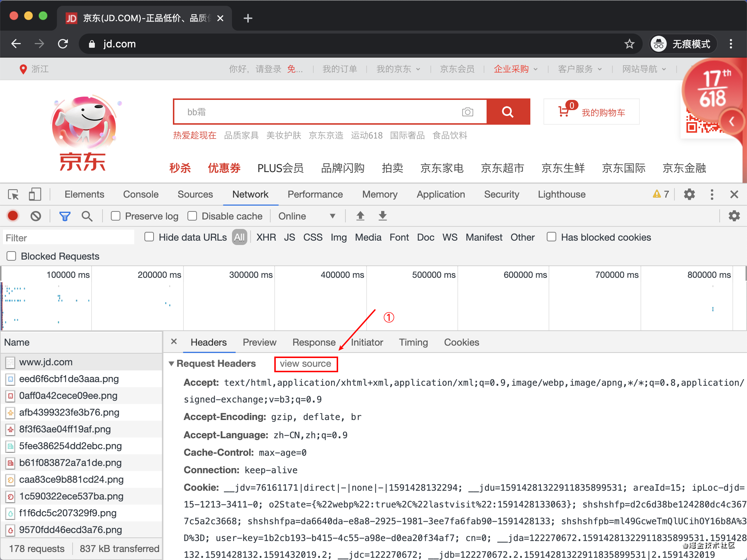Open DevTools settings gear
Screen dimensions: 747x560
coord(689,194)
